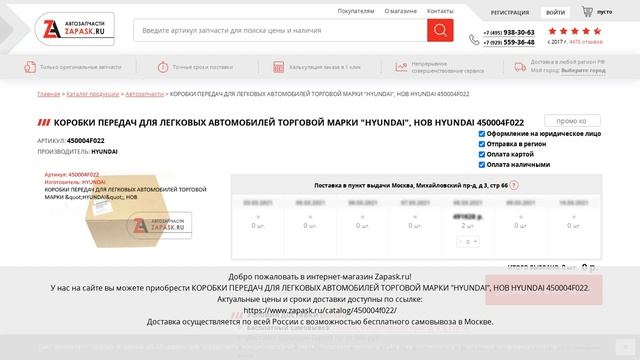The width and height of the screenshot is (640, 360).
Task: Open Выберите город city selector
Action: tap(583, 70)
